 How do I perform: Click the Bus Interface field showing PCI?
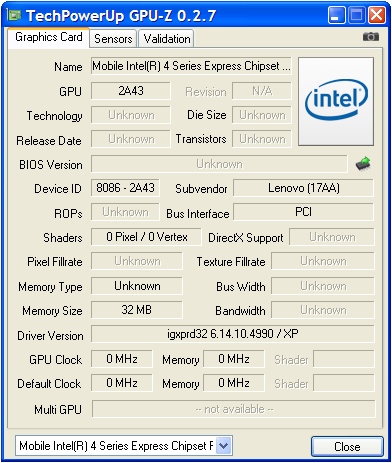[303, 212]
